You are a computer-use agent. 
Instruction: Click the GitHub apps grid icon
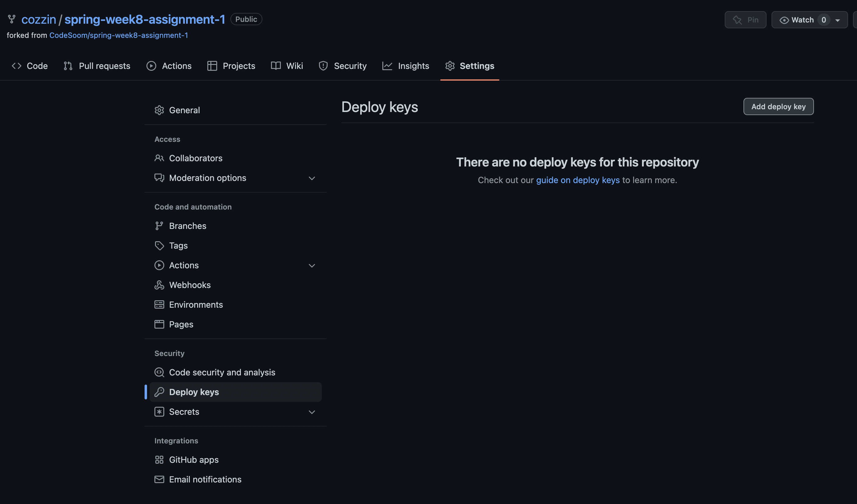(159, 460)
